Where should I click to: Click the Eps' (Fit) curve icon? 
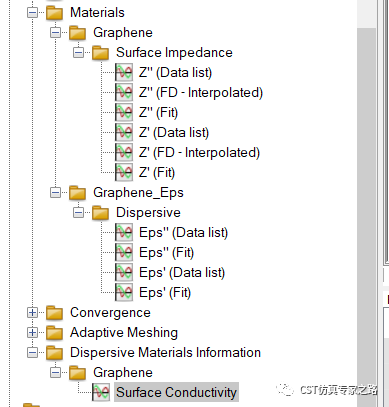click(x=124, y=292)
